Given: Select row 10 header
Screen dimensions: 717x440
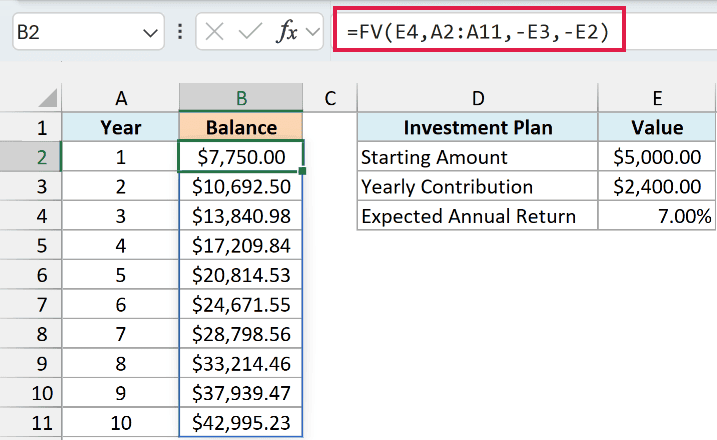Looking at the screenshot, I should click(x=31, y=393).
